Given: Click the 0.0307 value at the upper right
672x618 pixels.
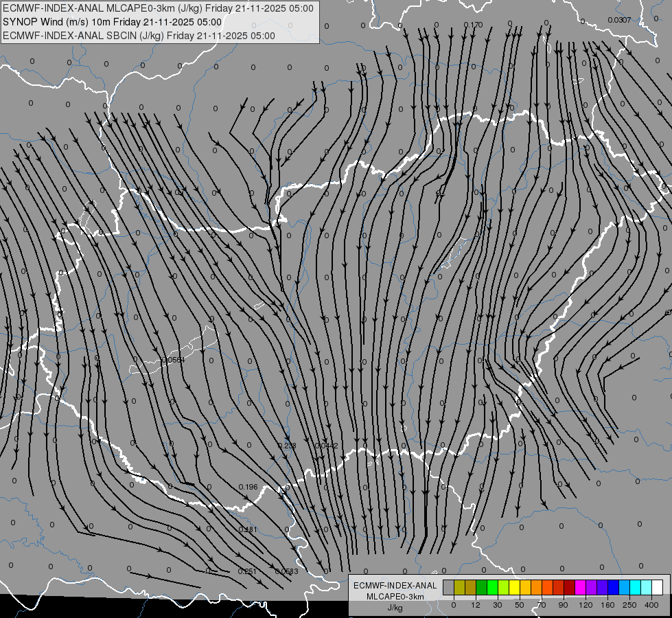Looking at the screenshot, I should click(x=619, y=20).
